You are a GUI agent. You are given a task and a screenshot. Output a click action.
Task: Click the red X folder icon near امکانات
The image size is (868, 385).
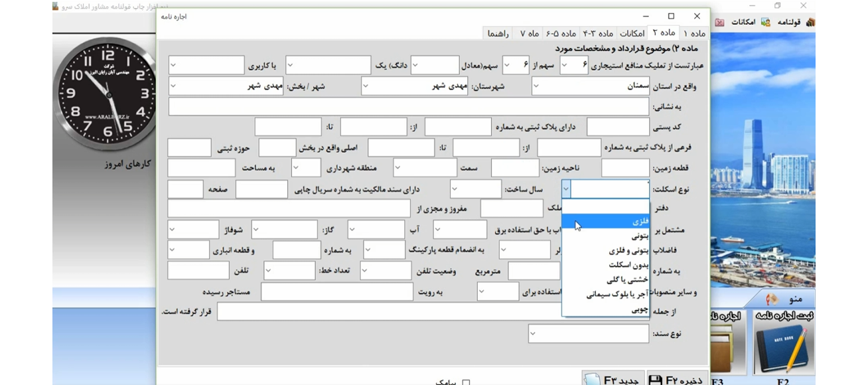[x=719, y=22]
